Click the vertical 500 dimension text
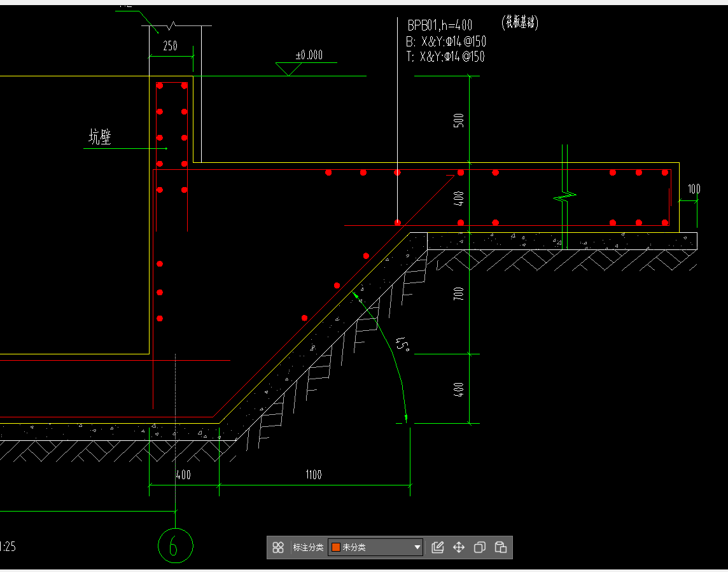This screenshot has height=572, width=728. 458,120
